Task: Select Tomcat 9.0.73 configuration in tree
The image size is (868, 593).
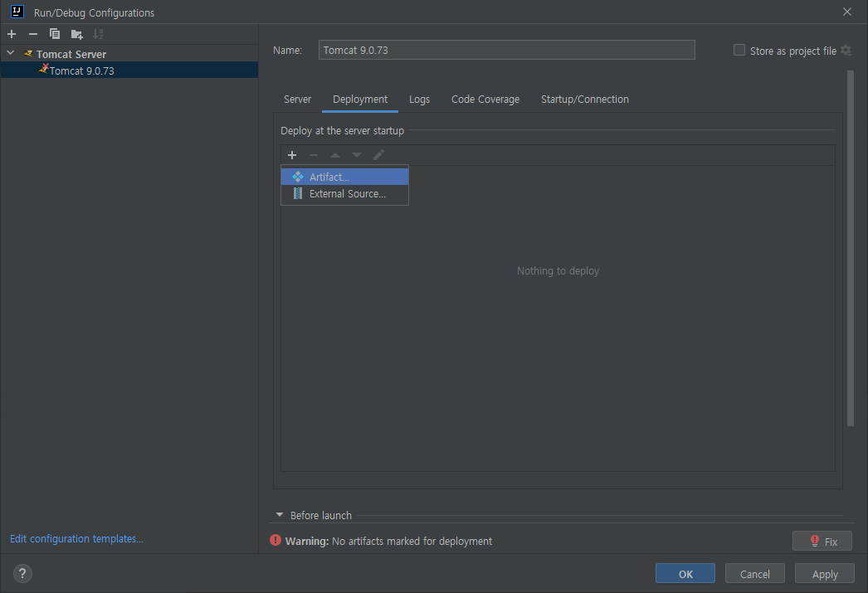Action: 129,70
